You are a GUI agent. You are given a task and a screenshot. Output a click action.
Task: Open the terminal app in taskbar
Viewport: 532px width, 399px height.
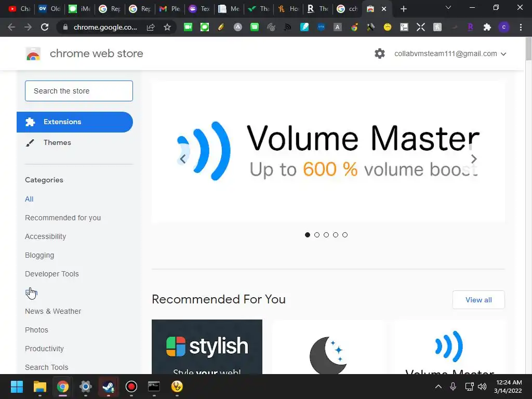pyautogui.click(x=154, y=387)
